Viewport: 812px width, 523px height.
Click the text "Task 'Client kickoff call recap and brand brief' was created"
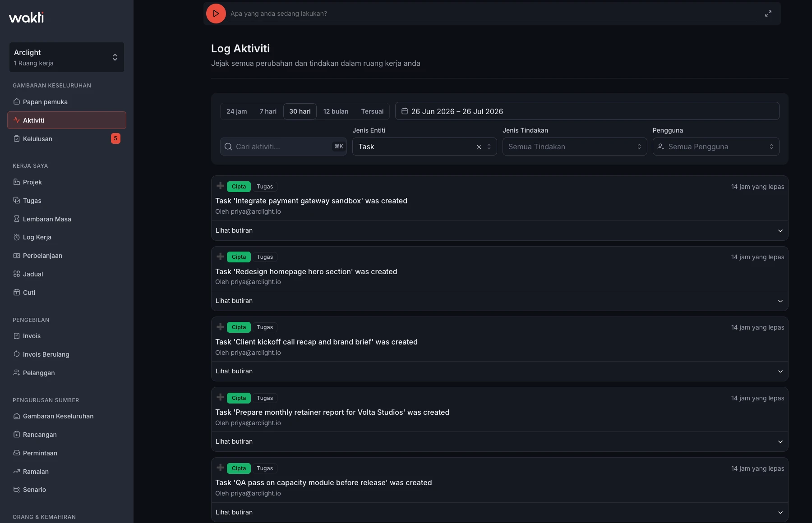(316, 342)
